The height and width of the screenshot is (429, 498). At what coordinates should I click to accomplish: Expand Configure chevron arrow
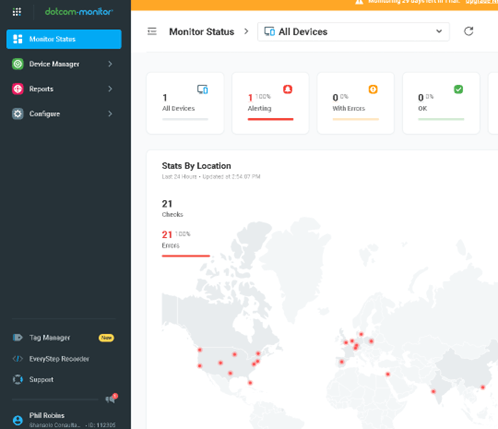click(x=110, y=114)
